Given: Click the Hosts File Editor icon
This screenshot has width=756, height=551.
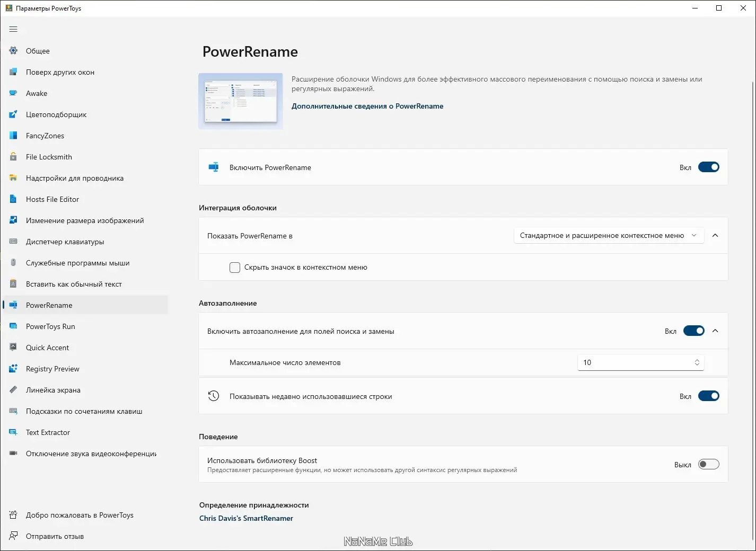Looking at the screenshot, I should [x=13, y=199].
